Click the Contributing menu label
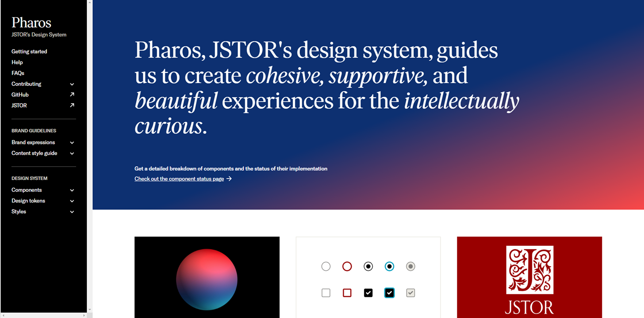 [x=26, y=84]
